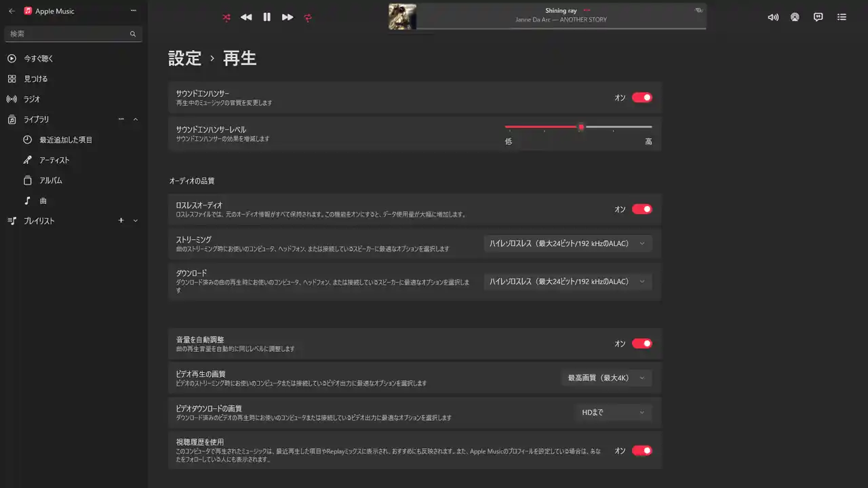The image size is (868, 488).
Task: Open the ダウンロード quality dropdown
Action: point(568,281)
